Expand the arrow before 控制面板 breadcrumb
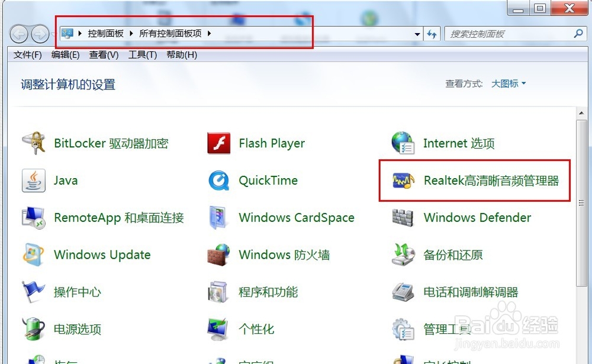 (x=80, y=34)
